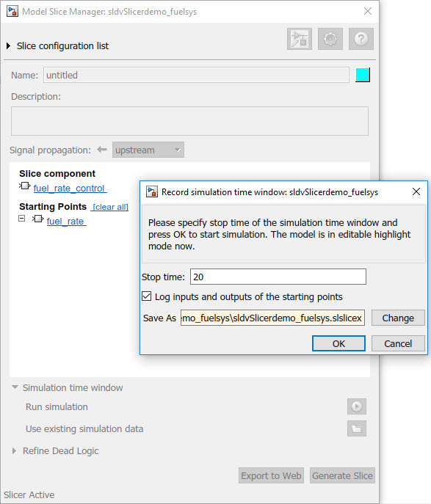Open the slicer options gear icon
The height and width of the screenshot is (504, 431).
pos(330,39)
